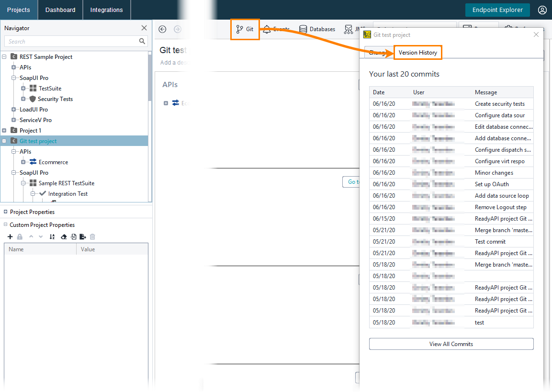Open the user account icon
Image resolution: width=552 pixels, height=392 pixels.
542,10
